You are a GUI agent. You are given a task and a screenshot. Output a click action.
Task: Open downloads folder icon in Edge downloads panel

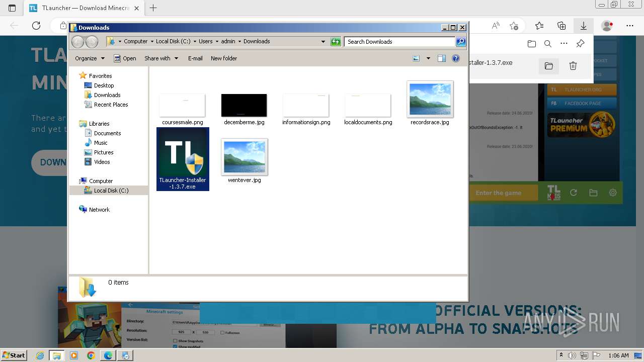point(532,44)
